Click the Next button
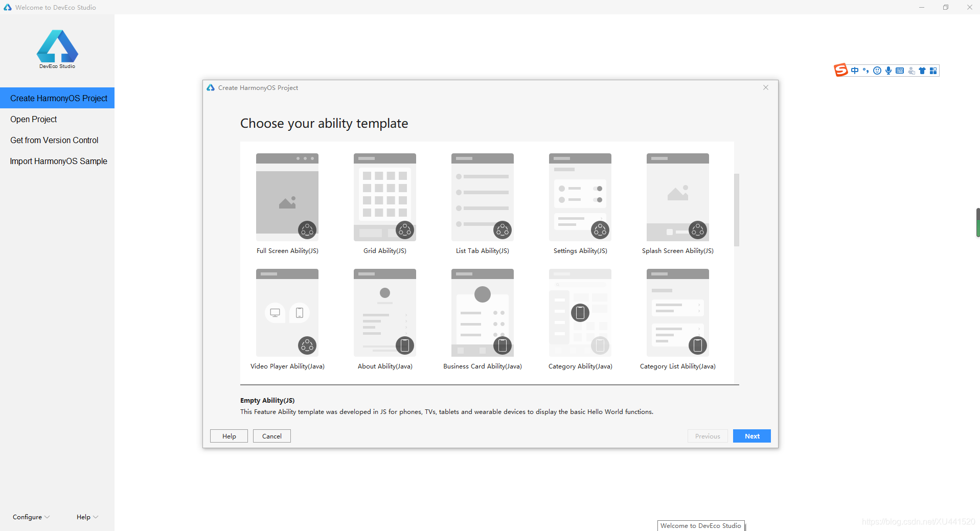The image size is (980, 531). pos(752,436)
